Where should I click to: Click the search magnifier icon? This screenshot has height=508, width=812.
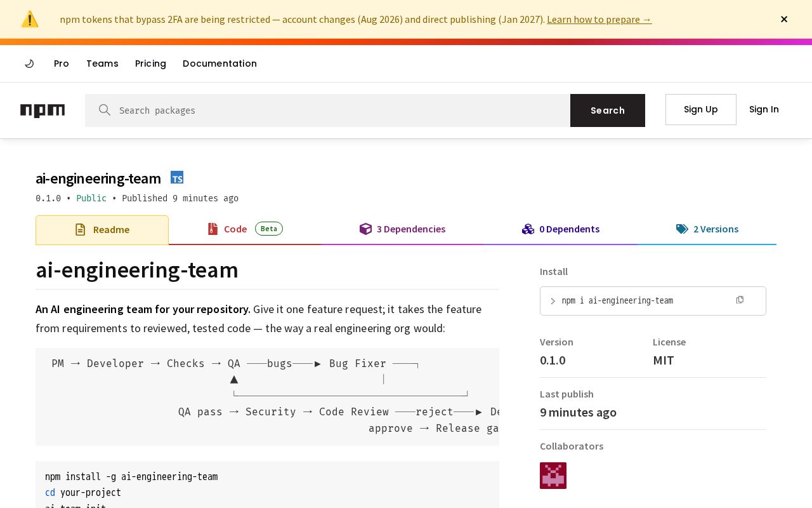105,110
